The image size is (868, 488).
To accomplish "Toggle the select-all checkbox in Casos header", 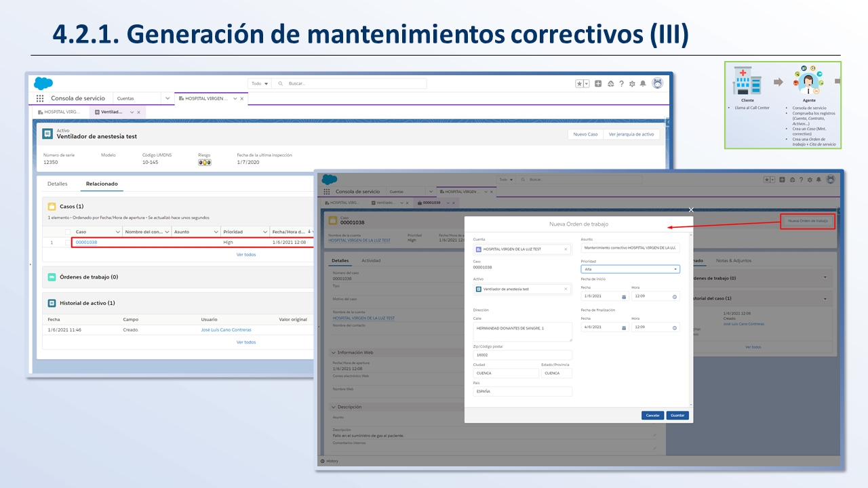I will [67, 232].
